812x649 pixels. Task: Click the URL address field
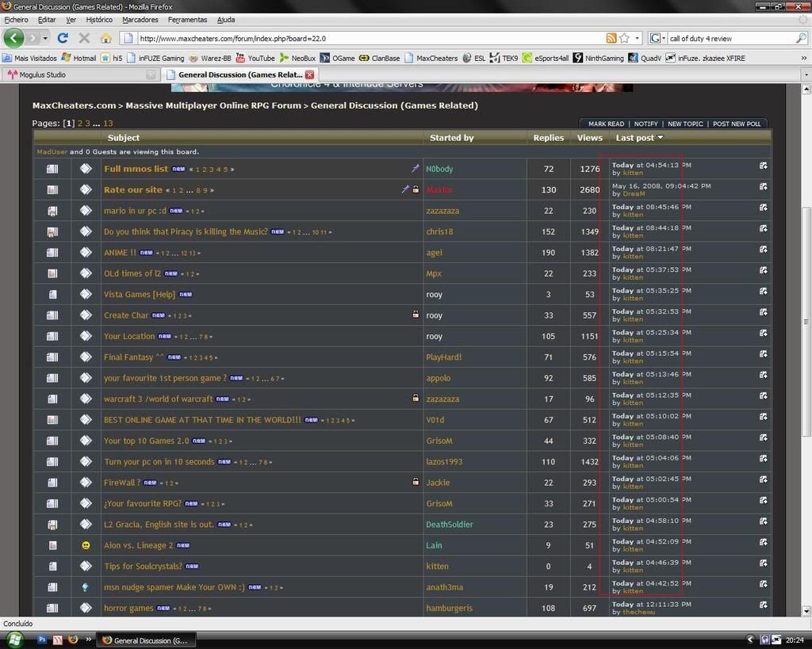point(365,38)
